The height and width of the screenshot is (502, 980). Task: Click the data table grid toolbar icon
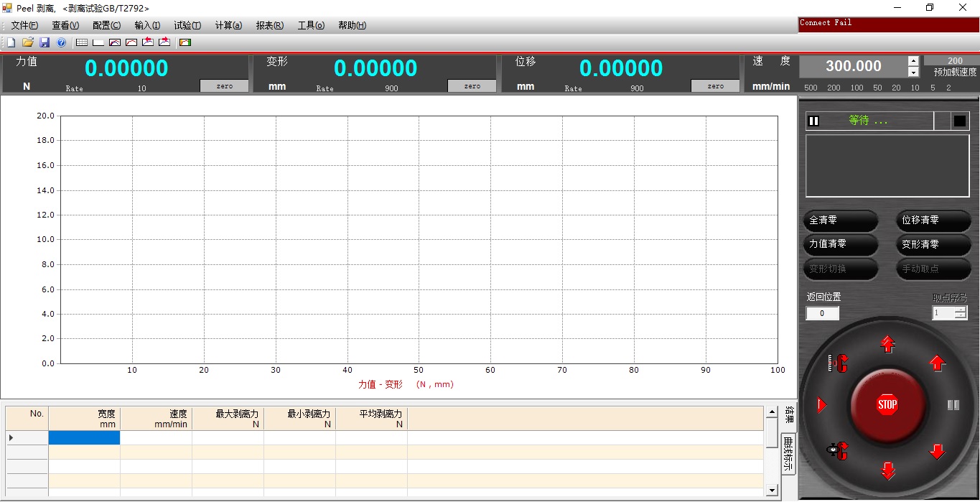coord(82,43)
